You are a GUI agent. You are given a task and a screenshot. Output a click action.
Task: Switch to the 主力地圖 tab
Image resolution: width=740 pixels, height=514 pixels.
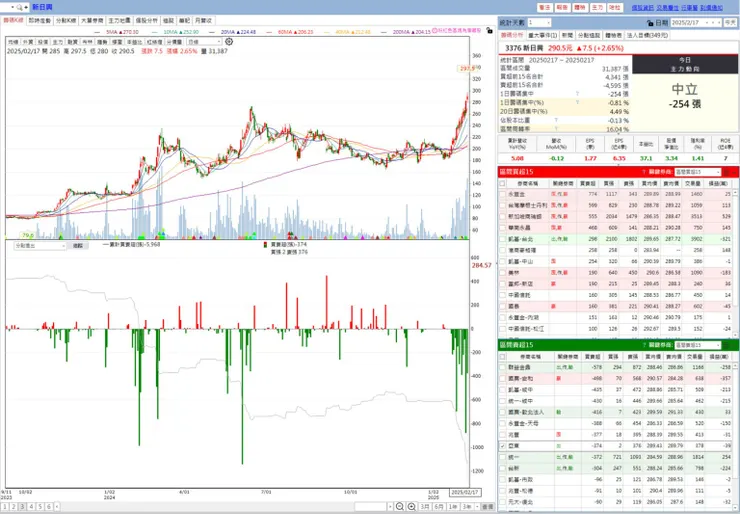click(x=119, y=21)
